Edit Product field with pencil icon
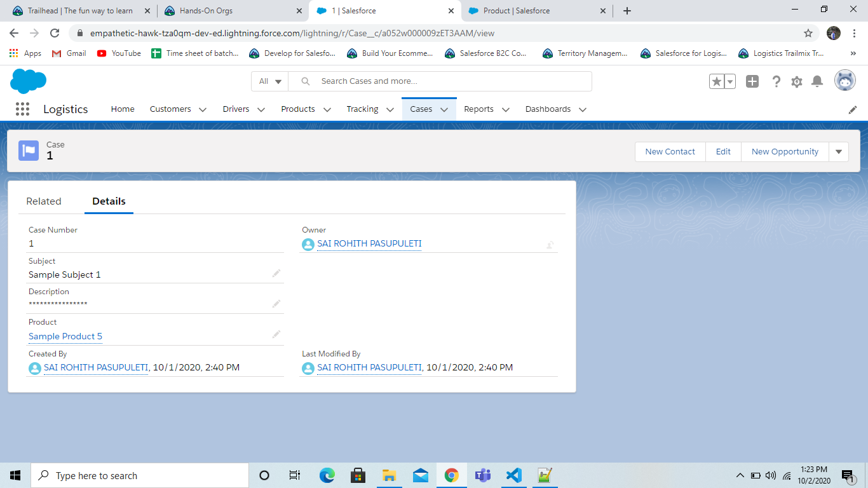 (276, 334)
